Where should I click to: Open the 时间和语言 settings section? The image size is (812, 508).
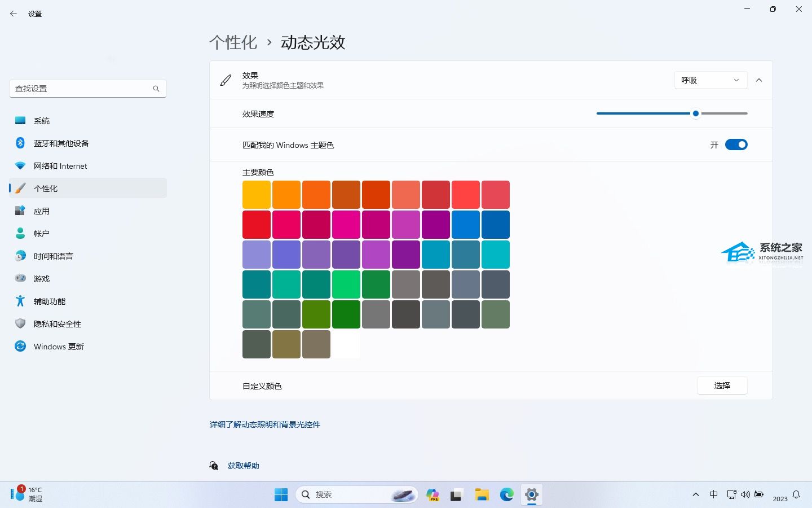(54, 256)
